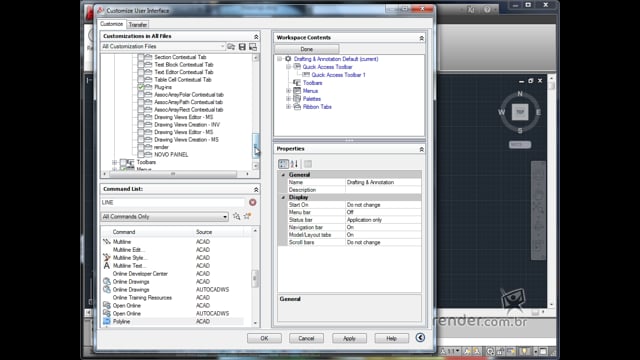This screenshot has width=640, height=360.
Task: Expand the Menus node in Workspace Contents
Action: point(289,91)
